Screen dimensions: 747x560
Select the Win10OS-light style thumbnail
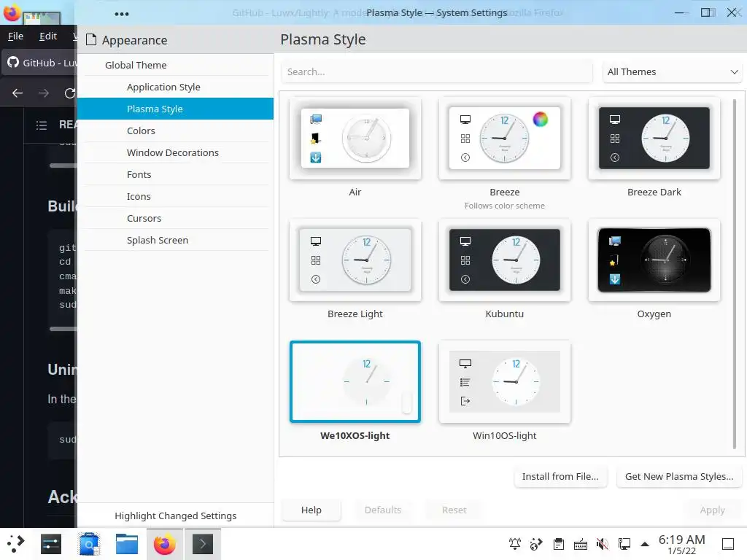[x=505, y=382]
